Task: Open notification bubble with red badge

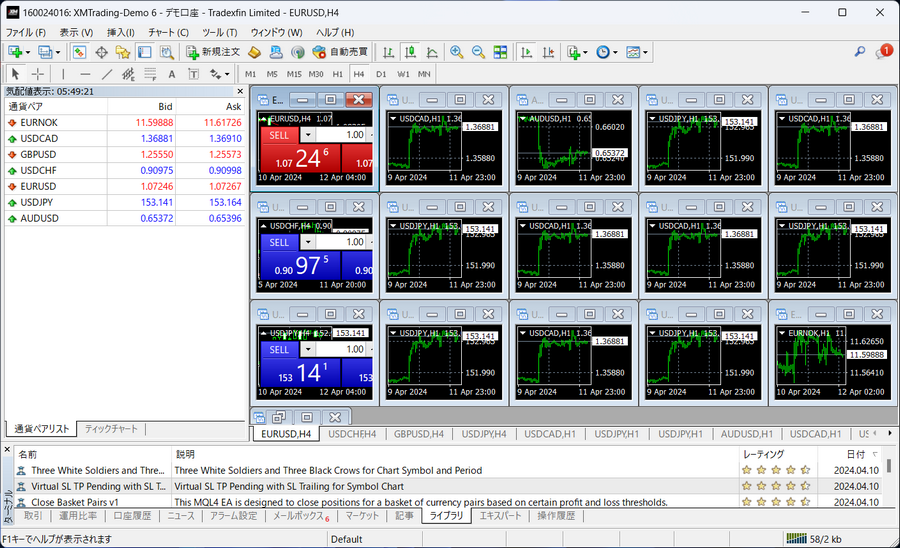Action: (883, 52)
